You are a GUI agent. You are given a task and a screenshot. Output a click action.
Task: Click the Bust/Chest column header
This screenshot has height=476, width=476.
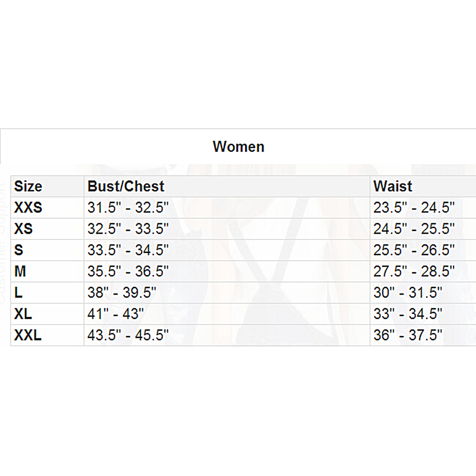click(126, 187)
